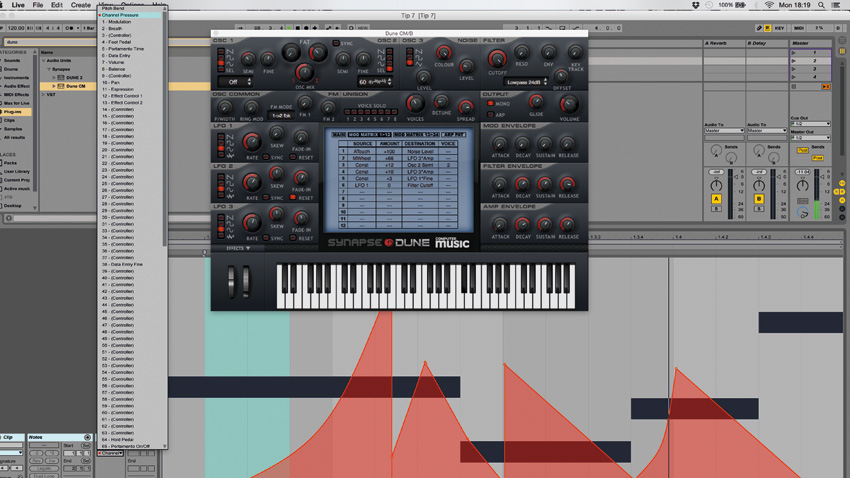Select Plug-ins browser category
Screen dimensions: 850x478
(x=16, y=112)
